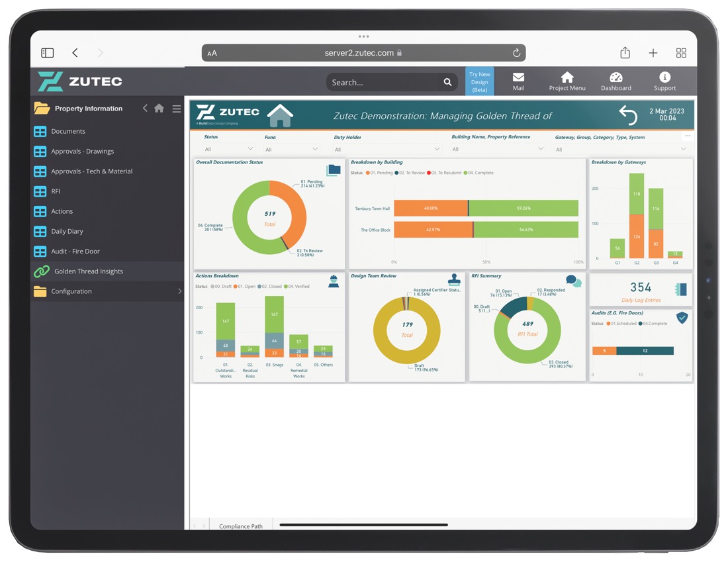Click the back arrow icon on the dashboard banner
Screen dimensions: 728x564
(627, 114)
